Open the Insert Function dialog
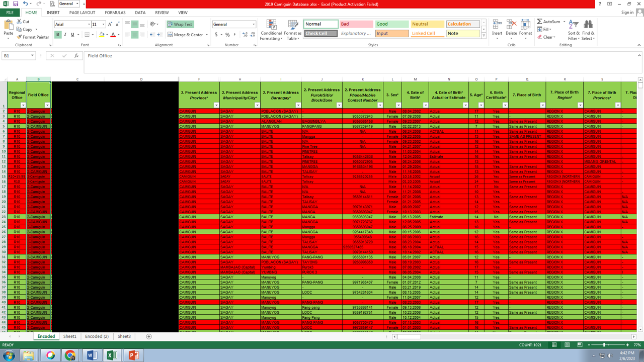 point(76,56)
